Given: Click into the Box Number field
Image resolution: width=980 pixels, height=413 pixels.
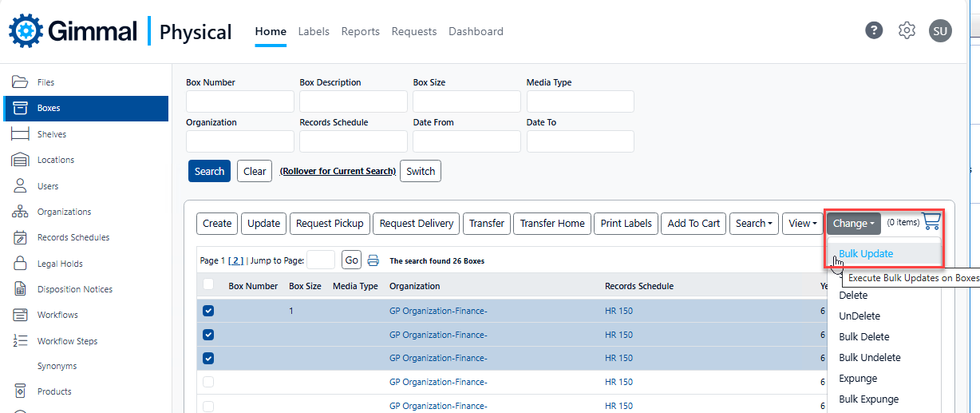Looking at the screenshot, I should [239, 101].
